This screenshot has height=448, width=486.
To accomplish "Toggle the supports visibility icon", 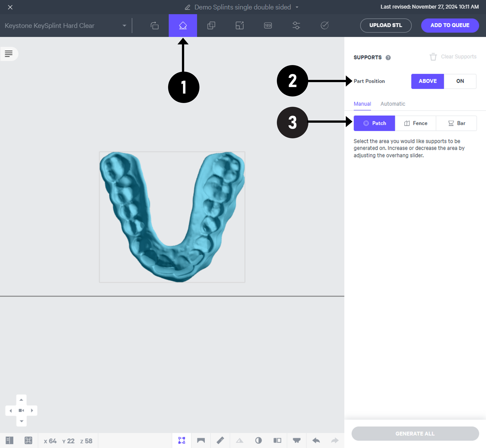I will point(297,441).
